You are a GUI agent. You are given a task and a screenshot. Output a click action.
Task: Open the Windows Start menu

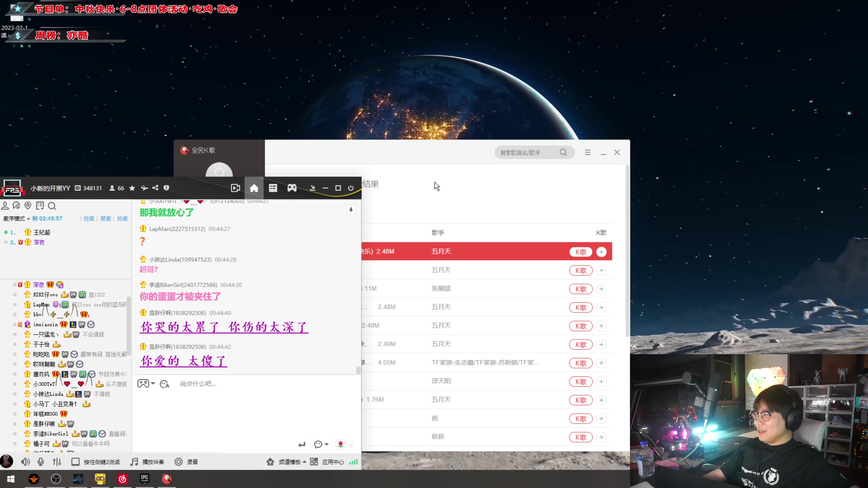(11, 479)
